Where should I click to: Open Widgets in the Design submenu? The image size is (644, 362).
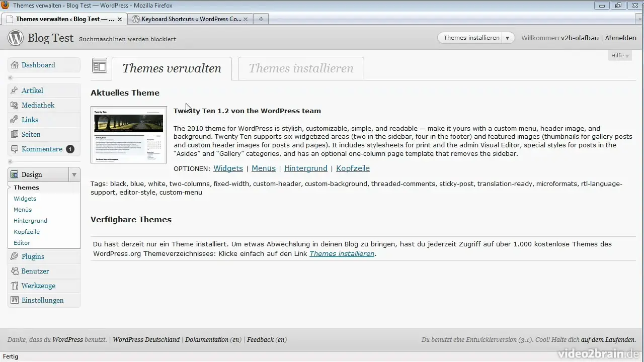tap(25, 199)
